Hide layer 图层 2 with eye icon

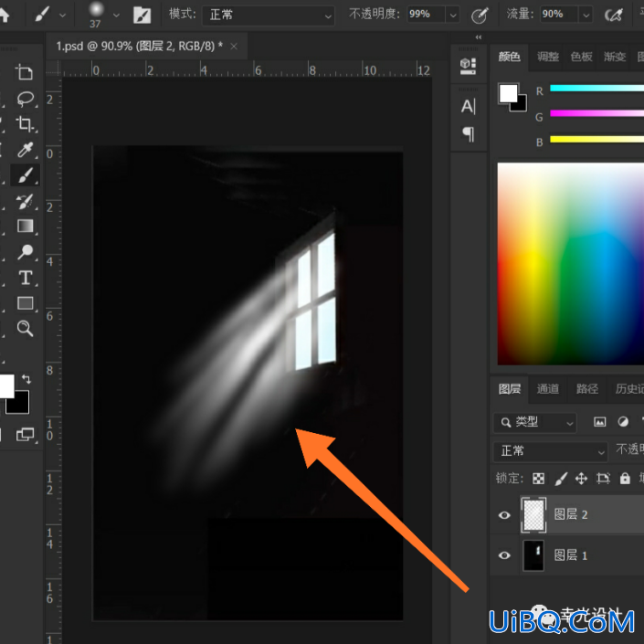(504, 515)
